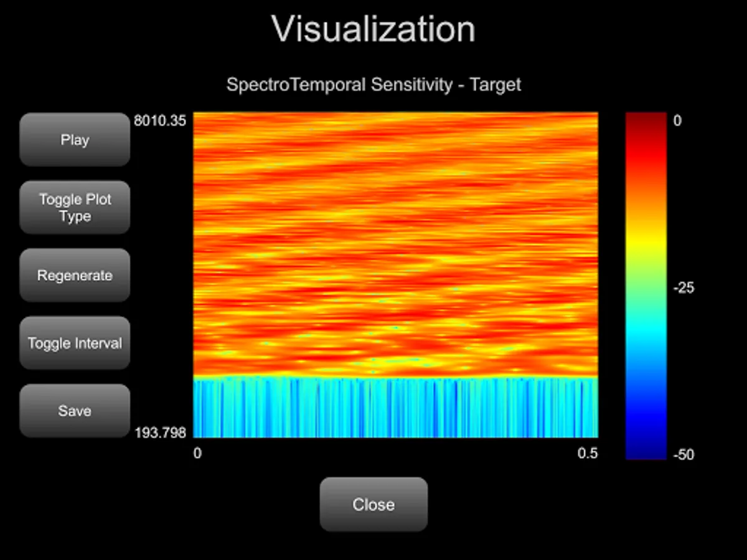Viewport: 747px width, 560px height.
Task: Click the Visualization heading
Action: (x=374, y=29)
